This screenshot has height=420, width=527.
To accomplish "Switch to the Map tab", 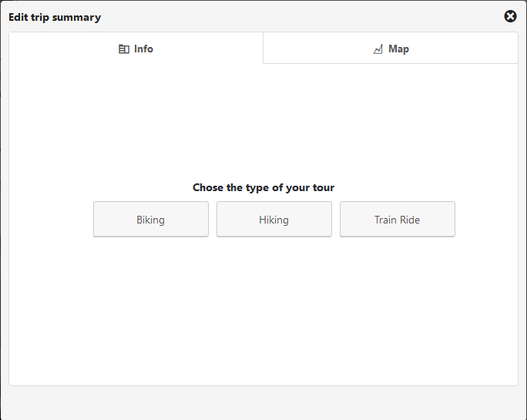I will click(x=391, y=48).
